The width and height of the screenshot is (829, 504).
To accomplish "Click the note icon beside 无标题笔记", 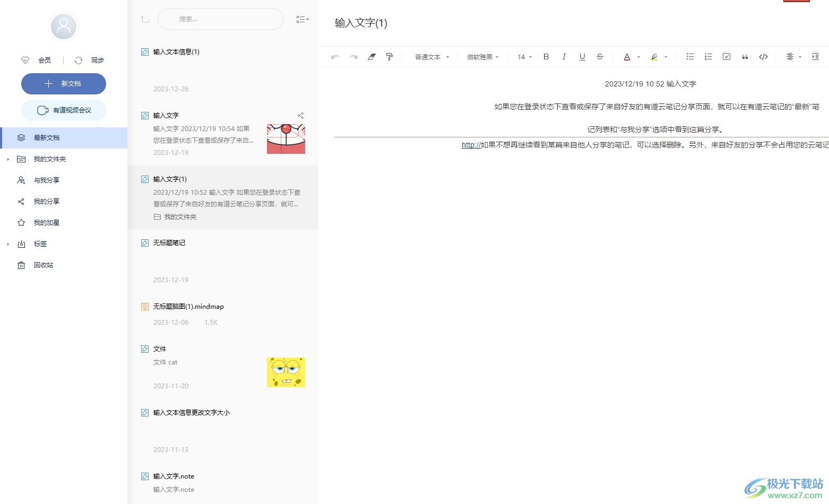I will pos(145,243).
